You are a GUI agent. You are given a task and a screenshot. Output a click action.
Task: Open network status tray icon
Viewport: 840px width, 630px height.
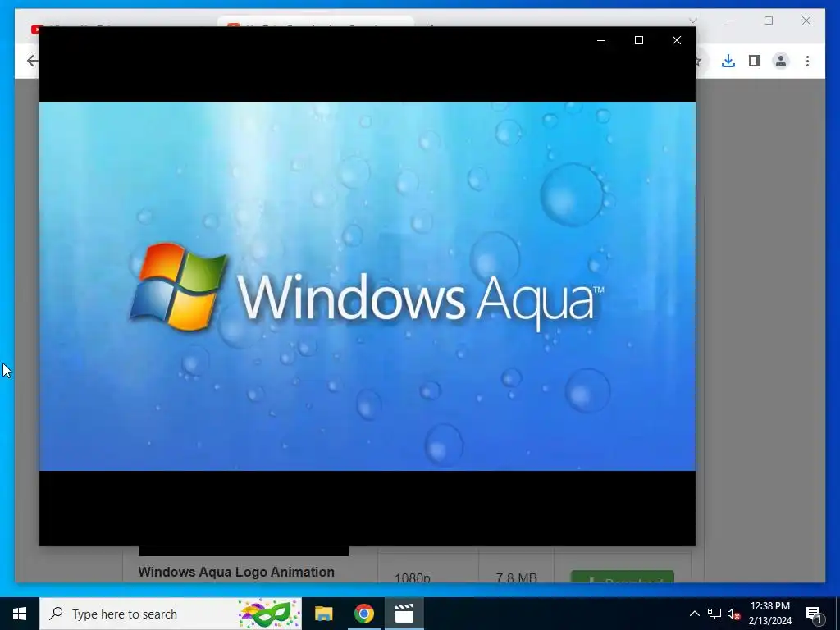coord(714,614)
